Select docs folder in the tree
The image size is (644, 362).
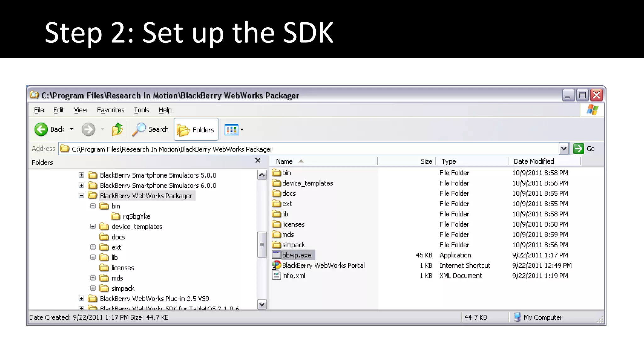(x=118, y=237)
